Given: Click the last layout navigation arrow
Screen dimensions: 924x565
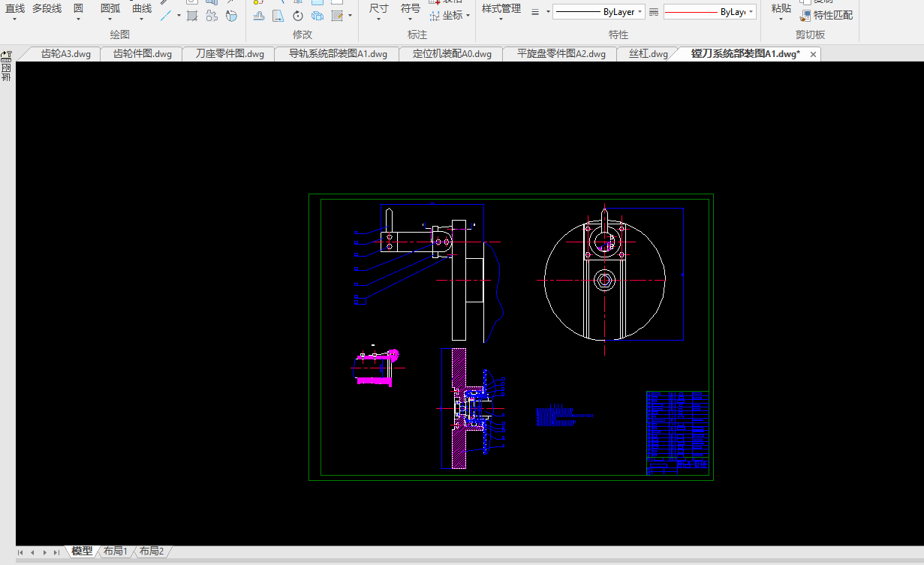Looking at the screenshot, I should [56, 552].
